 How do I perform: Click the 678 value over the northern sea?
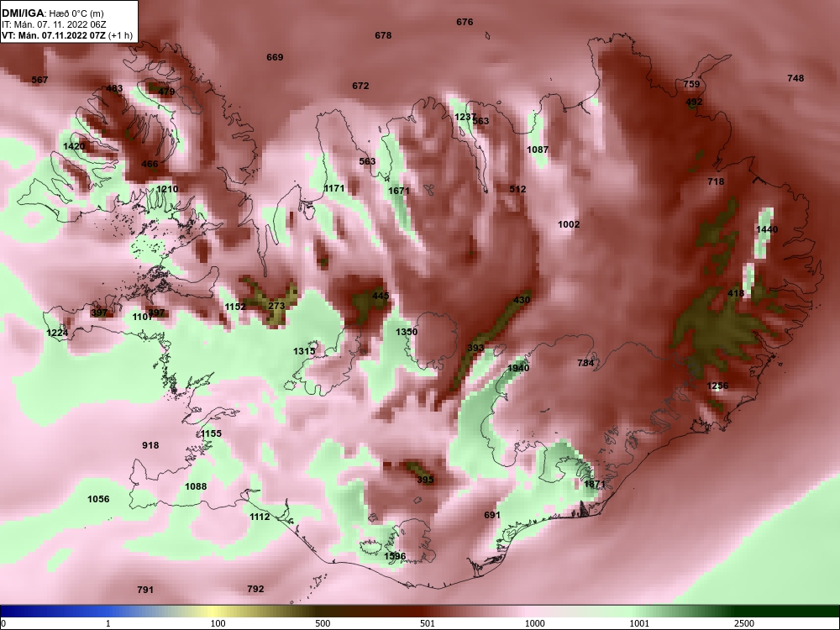(383, 35)
